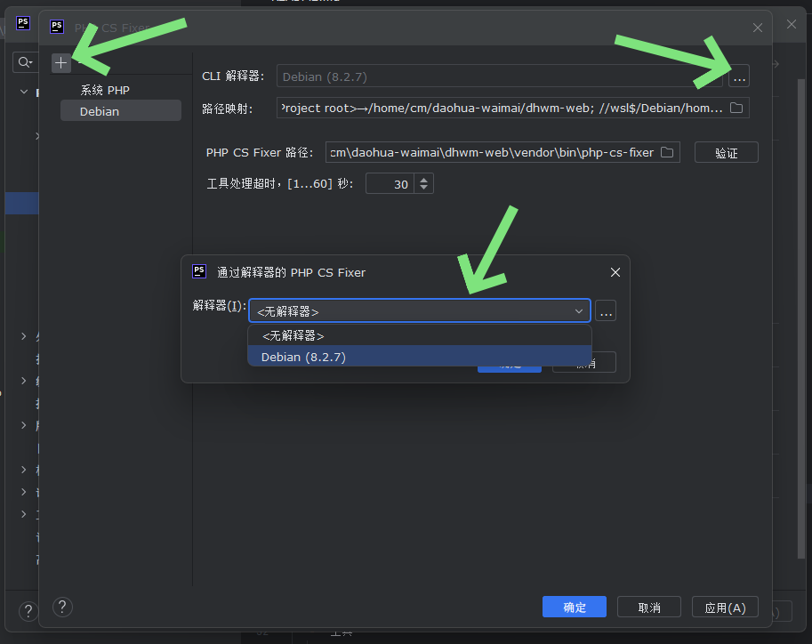Click the PhpStorm logo in PHP CS Fixer title

coord(56,27)
